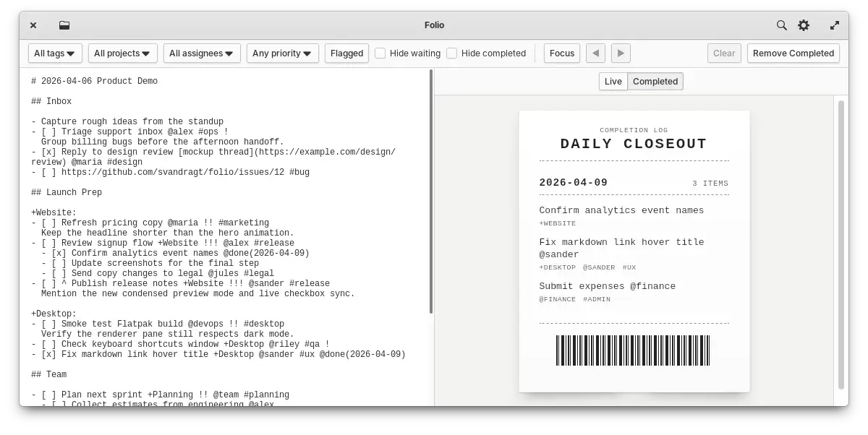868x435 pixels.
Task: Click 'Review signup flow +Website' task line
Action: click(x=163, y=243)
